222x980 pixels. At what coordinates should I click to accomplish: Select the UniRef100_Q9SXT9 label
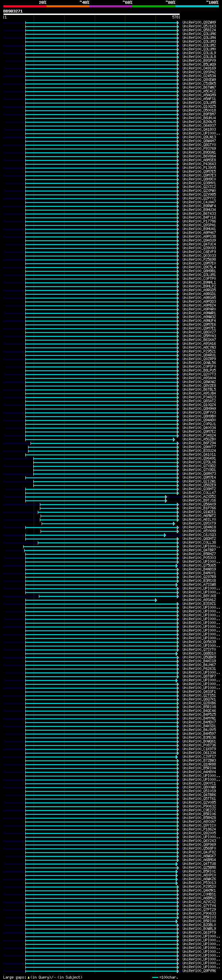coord(199,524)
